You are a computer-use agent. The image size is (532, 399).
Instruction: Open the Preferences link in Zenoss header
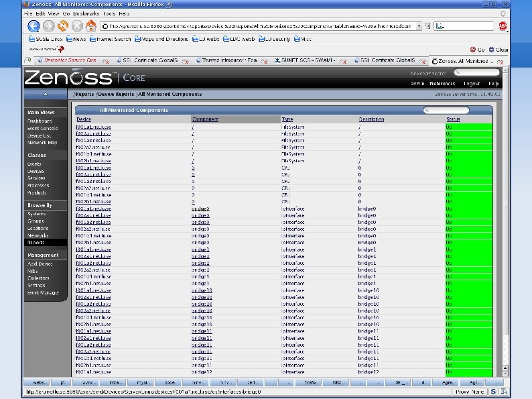[x=442, y=84]
